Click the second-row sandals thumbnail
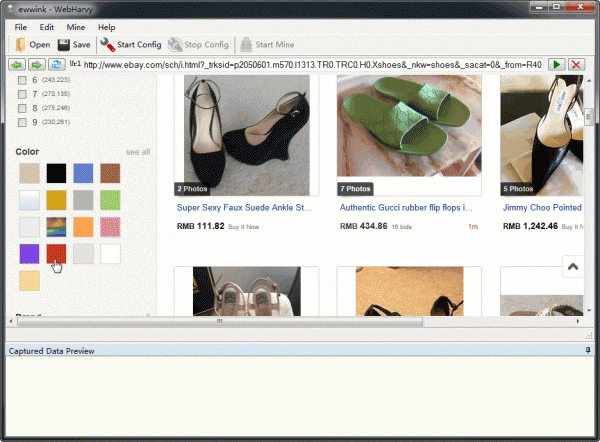600x442 pixels. (x=247, y=291)
